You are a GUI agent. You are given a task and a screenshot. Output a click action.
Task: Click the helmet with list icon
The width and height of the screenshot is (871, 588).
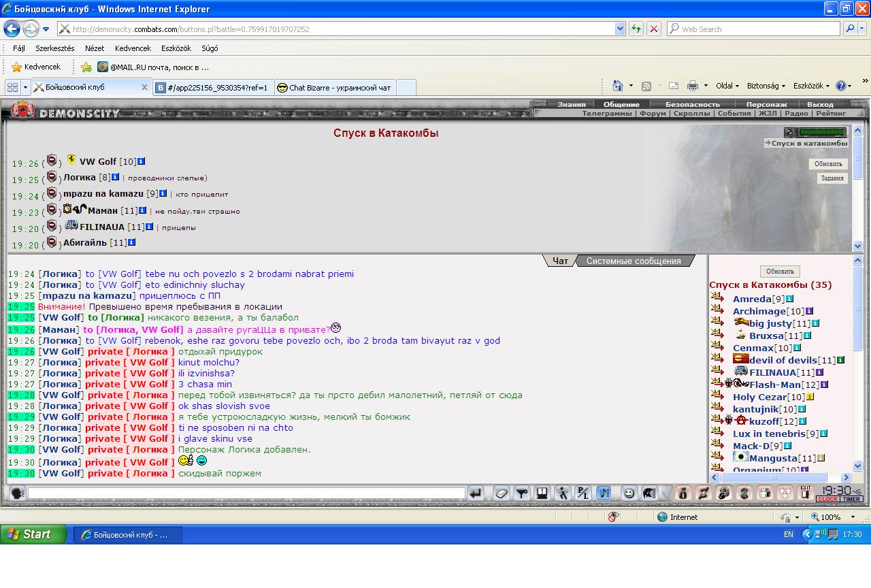pos(649,493)
